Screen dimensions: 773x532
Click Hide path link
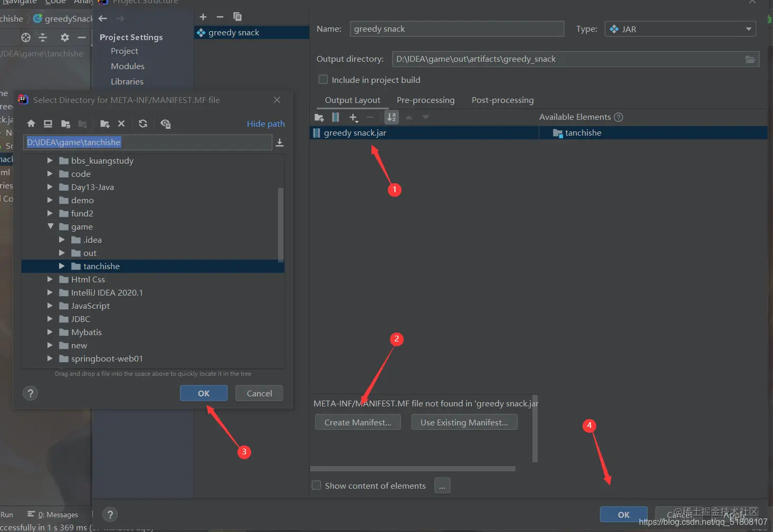tap(265, 124)
